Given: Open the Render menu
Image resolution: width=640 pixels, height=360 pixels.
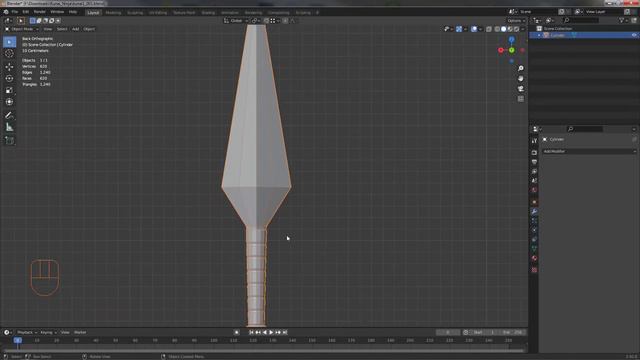Looking at the screenshot, I should 40,12.
